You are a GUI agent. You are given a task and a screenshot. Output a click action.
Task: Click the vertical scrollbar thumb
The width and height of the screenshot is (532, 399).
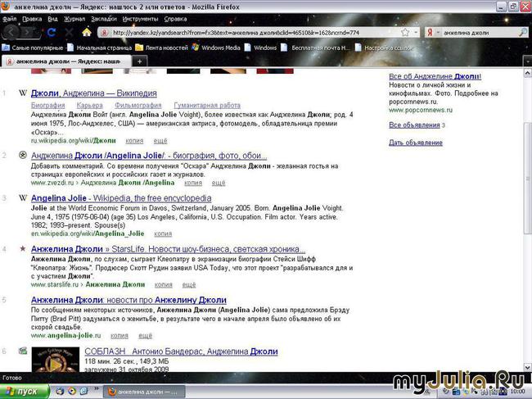click(x=528, y=179)
